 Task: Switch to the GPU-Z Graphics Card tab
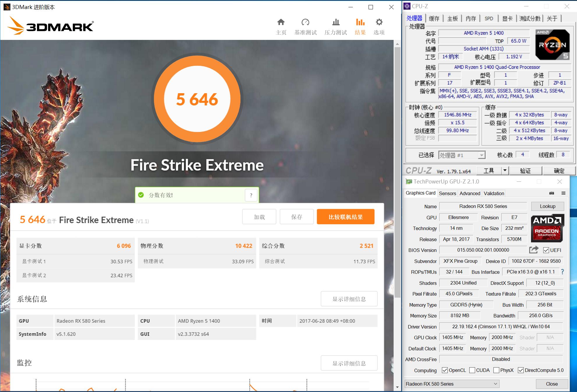(420, 193)
